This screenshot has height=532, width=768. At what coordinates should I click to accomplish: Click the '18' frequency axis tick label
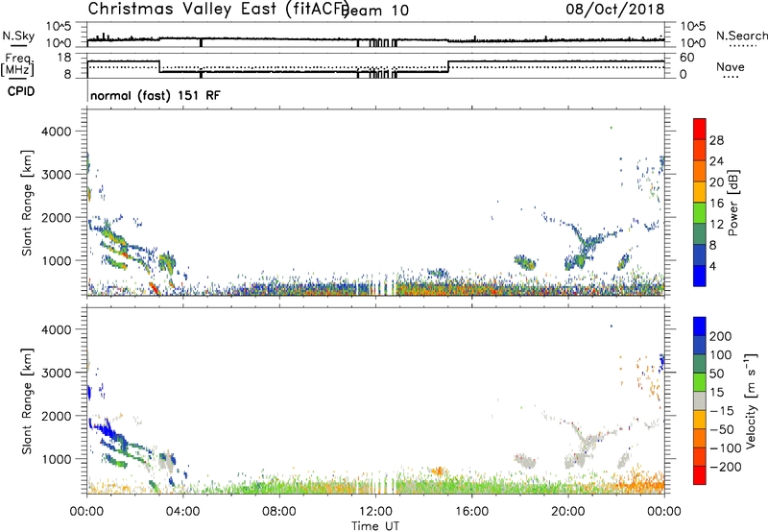tap(63, 58)
